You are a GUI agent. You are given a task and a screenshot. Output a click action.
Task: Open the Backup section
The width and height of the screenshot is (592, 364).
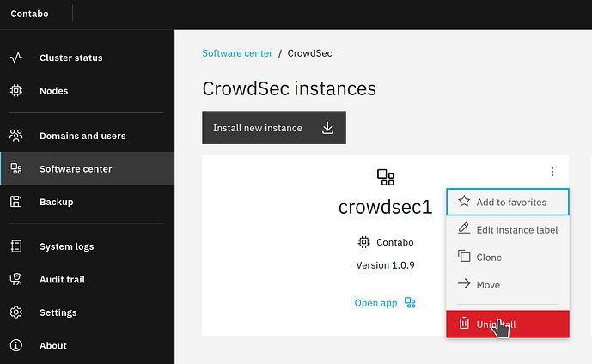[88, 202]
